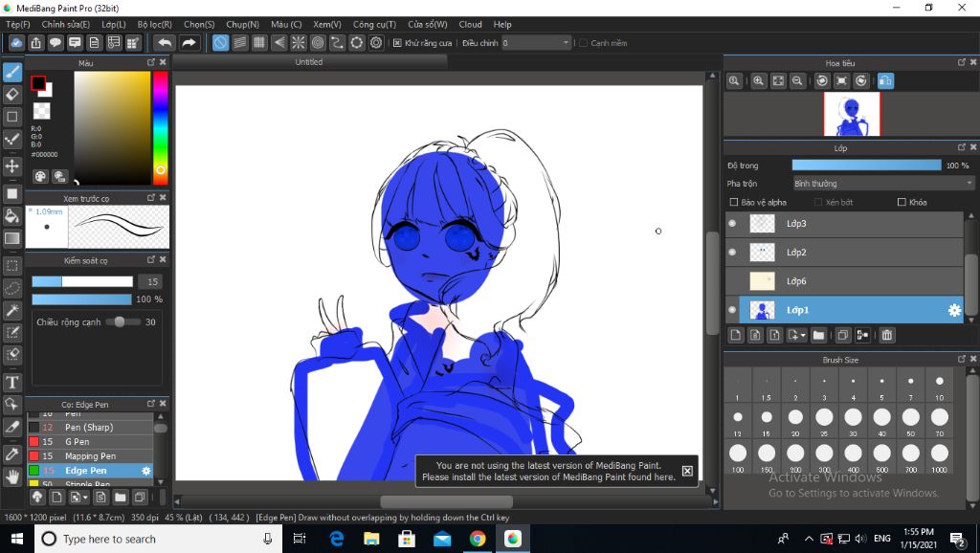The height and width of the screenshot is (553, 980).
Task: Activate the Magic Wand tool
Action: [11, 311]
